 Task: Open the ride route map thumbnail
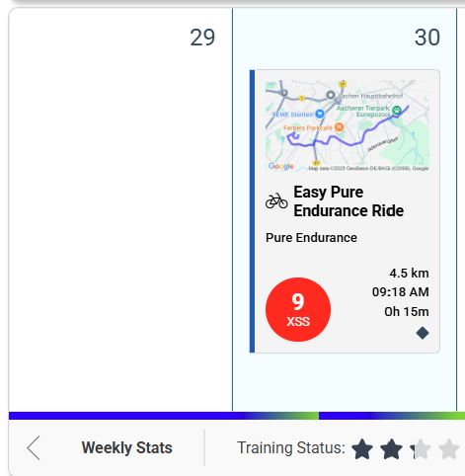click(x=348, y=125)
